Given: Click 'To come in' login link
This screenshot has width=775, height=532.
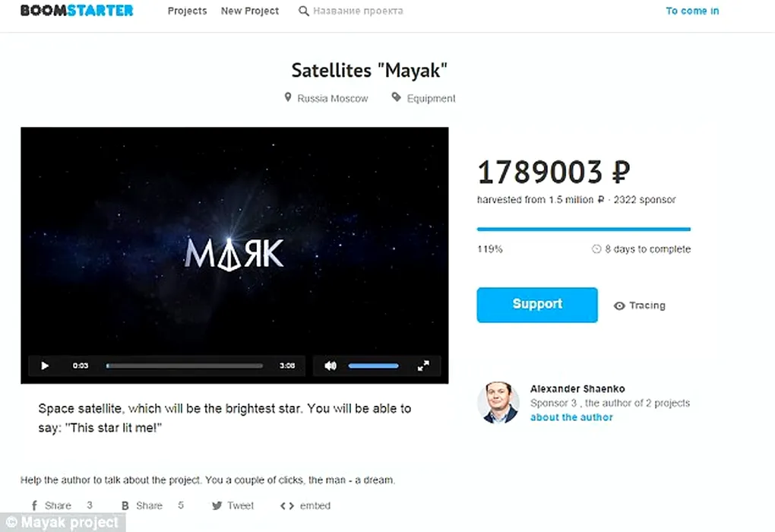Looking at the screenshot, I should 692,11.
